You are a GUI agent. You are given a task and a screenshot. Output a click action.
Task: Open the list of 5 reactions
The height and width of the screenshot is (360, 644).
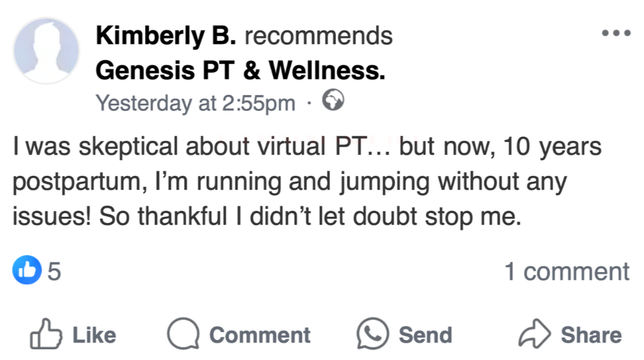pyautogui.click(x=54, y=272)
